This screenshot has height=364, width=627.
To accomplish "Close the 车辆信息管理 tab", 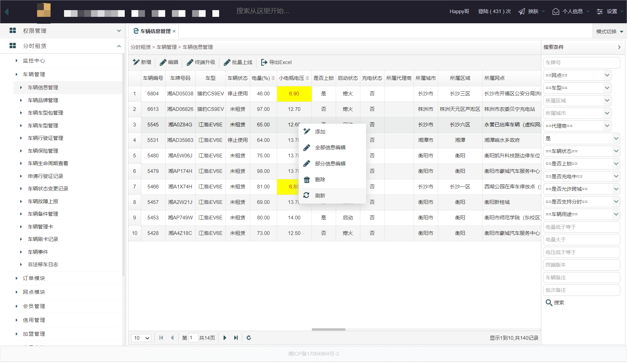I will point(174,31).
